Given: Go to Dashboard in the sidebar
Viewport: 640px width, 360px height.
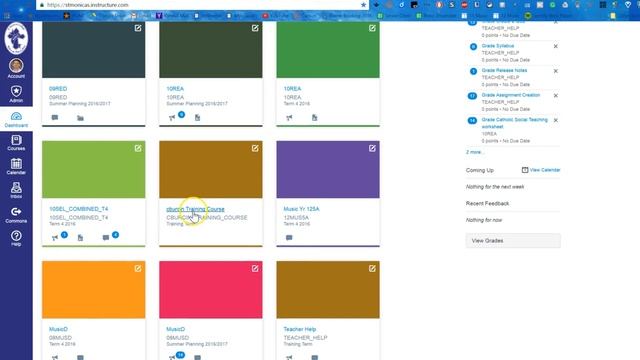Looking at the screenshot, I should 16,120.
